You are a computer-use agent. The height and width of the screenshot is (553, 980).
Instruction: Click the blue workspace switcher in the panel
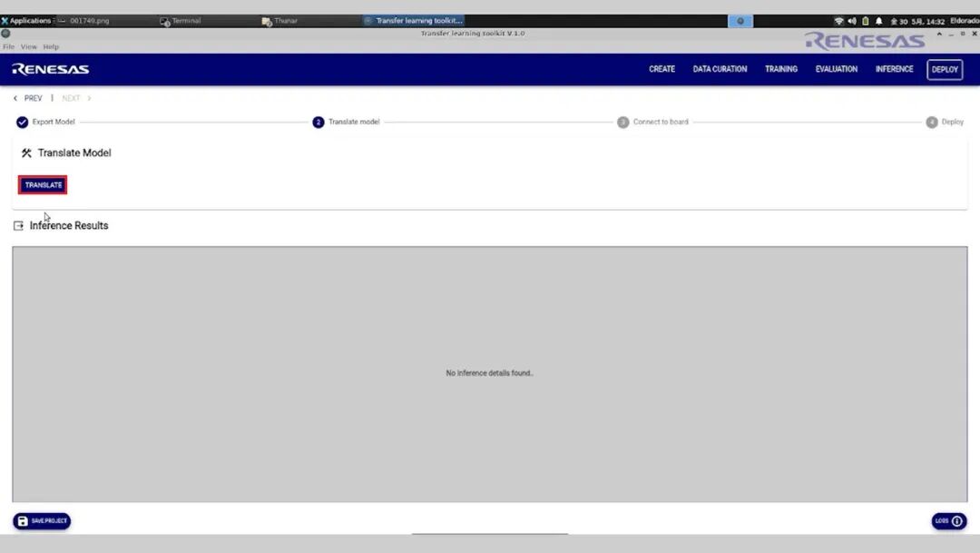pos(740,21)
